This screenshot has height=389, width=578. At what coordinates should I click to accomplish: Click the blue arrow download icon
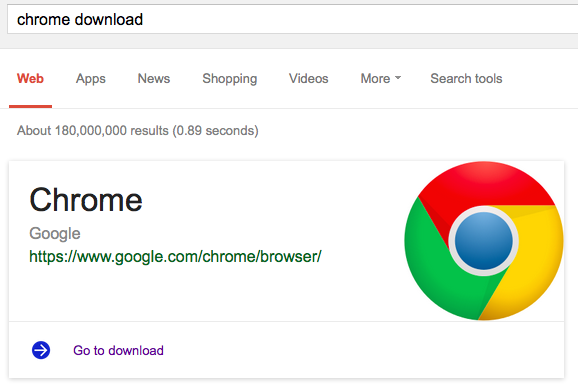click(41, 350)
